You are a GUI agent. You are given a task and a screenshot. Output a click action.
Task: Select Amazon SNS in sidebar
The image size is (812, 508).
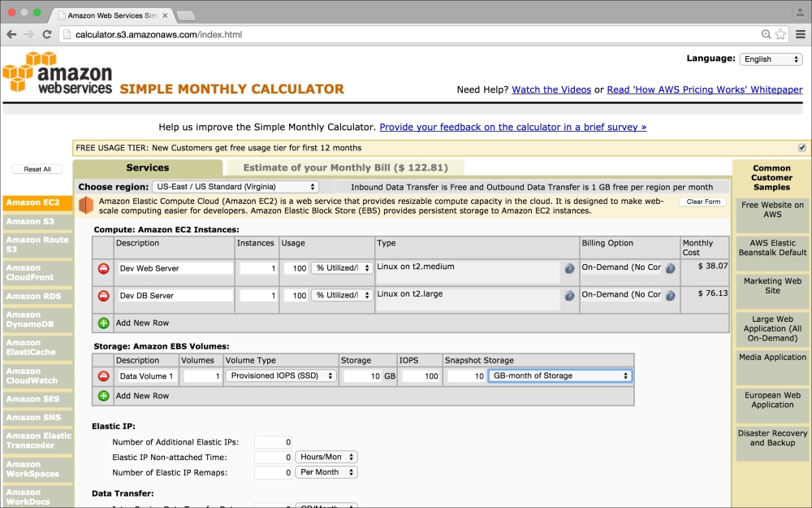coord(37,418)
